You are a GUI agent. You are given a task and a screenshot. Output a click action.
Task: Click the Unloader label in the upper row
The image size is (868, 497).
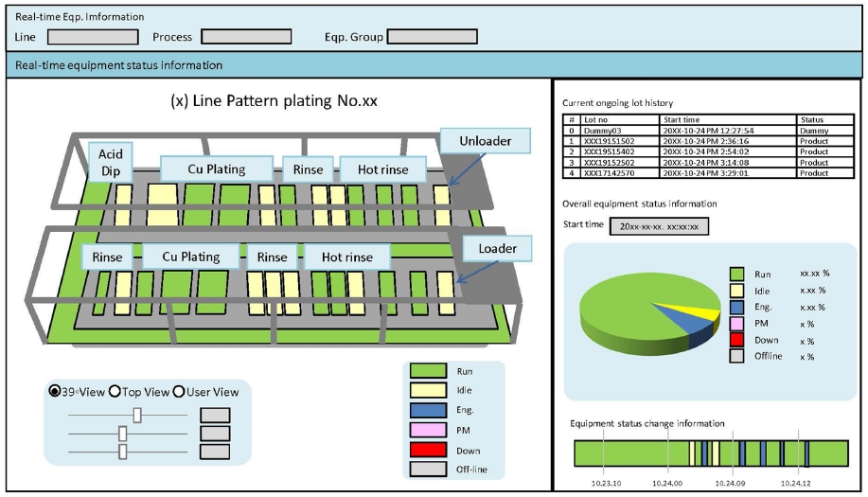pos(485,141)
